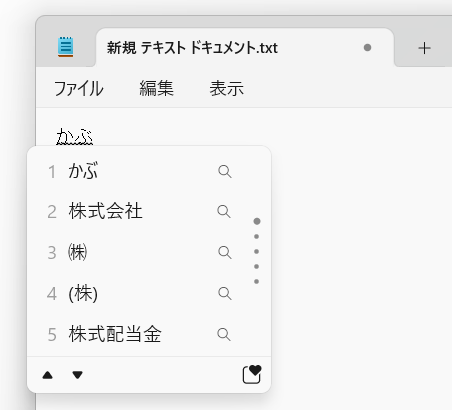Screen dimensions: 452x410
Task: Go to previous candidate page with up arrow
Action: point(48,375)
